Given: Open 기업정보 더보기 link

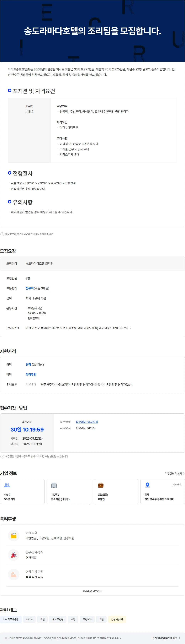Looking at the screenshot, I should pyautogui.click(x=174, y=473).
